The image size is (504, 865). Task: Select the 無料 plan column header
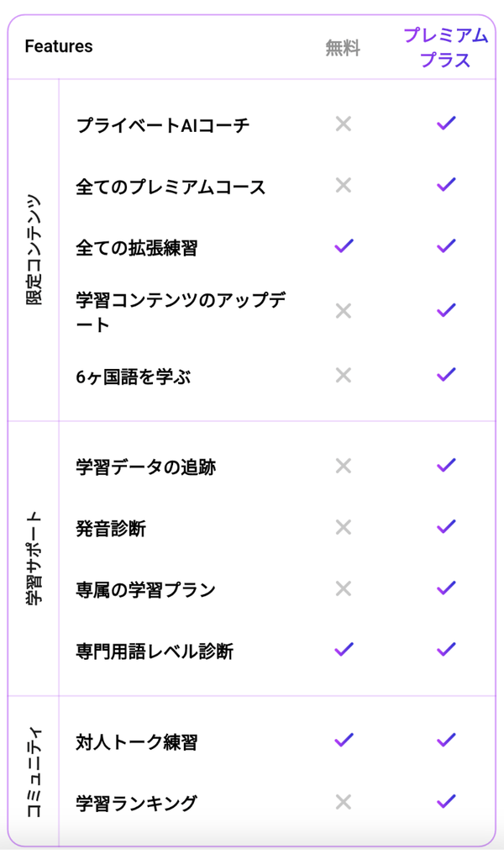[x=343, y=48]
